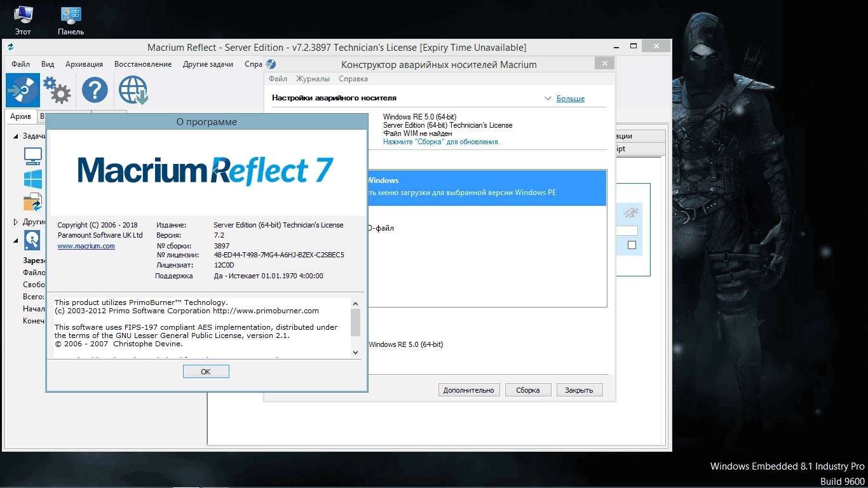Collapse the 'Задачи' tree section

pos(16,136)
